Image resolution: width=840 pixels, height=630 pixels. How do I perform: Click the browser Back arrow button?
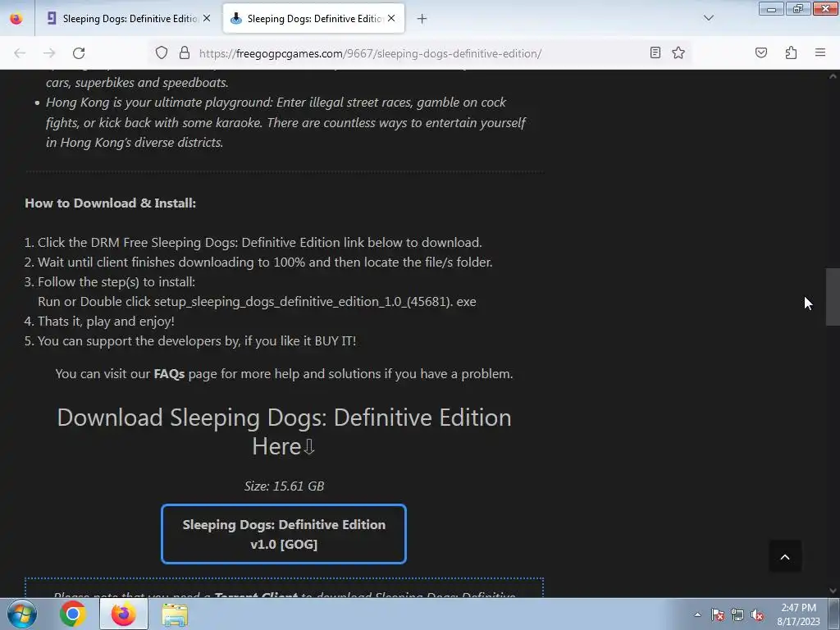click(20, 53)
